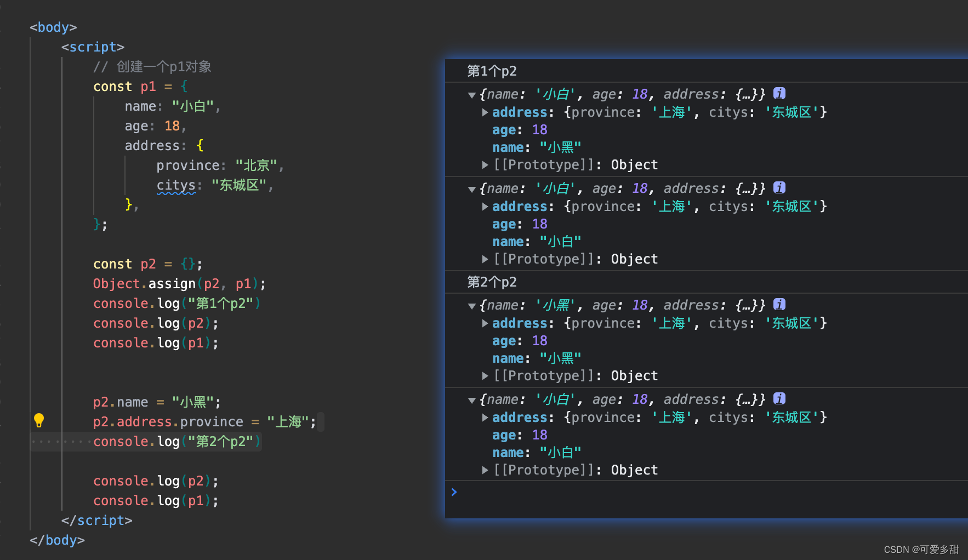Click the info icon next to the 小黑 object under 第2个p2

click(779, 305)
